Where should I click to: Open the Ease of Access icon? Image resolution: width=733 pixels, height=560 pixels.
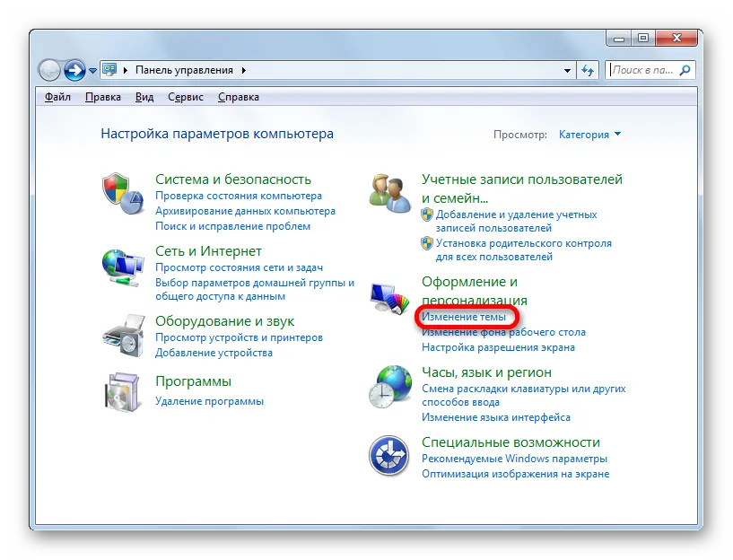[x=389, y=455]
